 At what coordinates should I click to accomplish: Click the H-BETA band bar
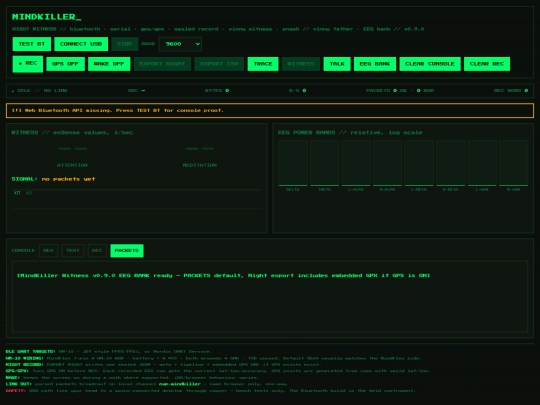[450, 163]
